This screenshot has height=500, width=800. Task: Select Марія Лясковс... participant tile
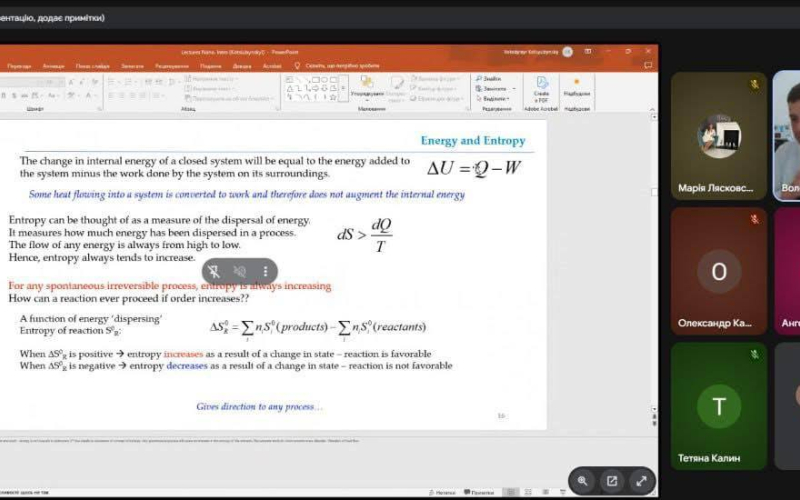pos(718,136)
